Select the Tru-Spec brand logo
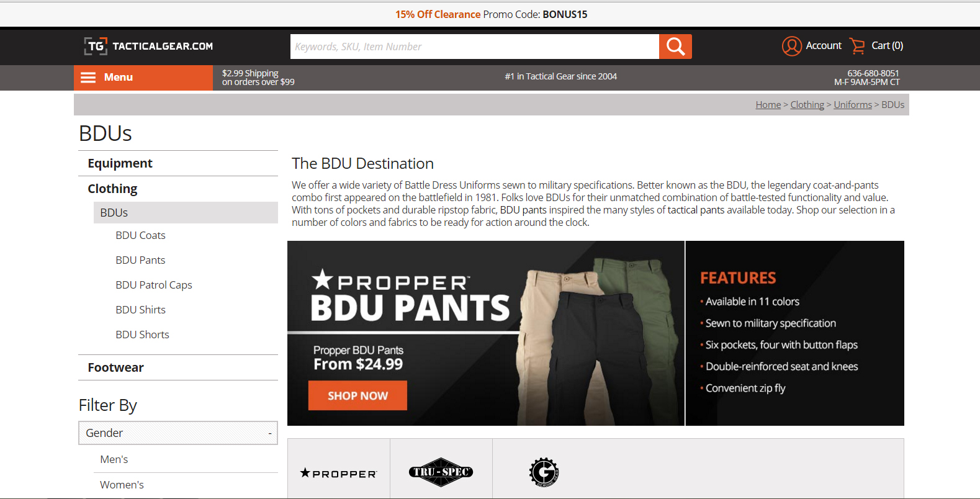The image size is (980, 499). 441,472
